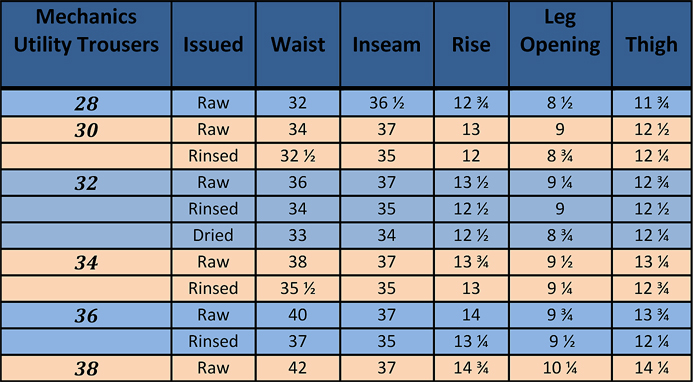Click the Rise column header
Screen dimensions: 693x382
click(471, 44)
